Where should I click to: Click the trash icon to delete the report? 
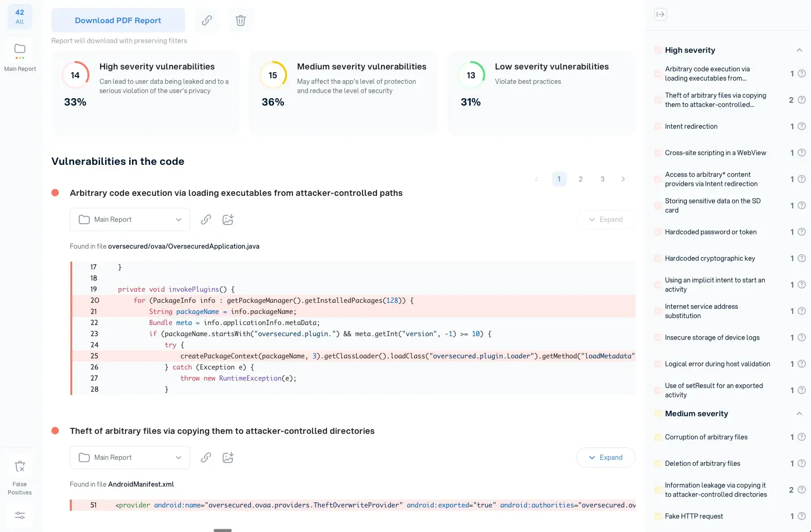[240, 20]
